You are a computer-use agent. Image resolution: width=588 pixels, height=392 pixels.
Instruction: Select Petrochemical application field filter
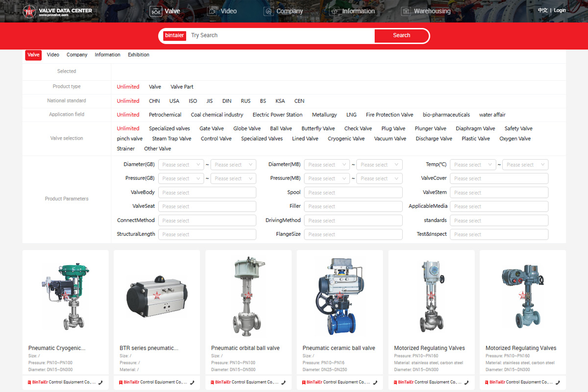165,115
